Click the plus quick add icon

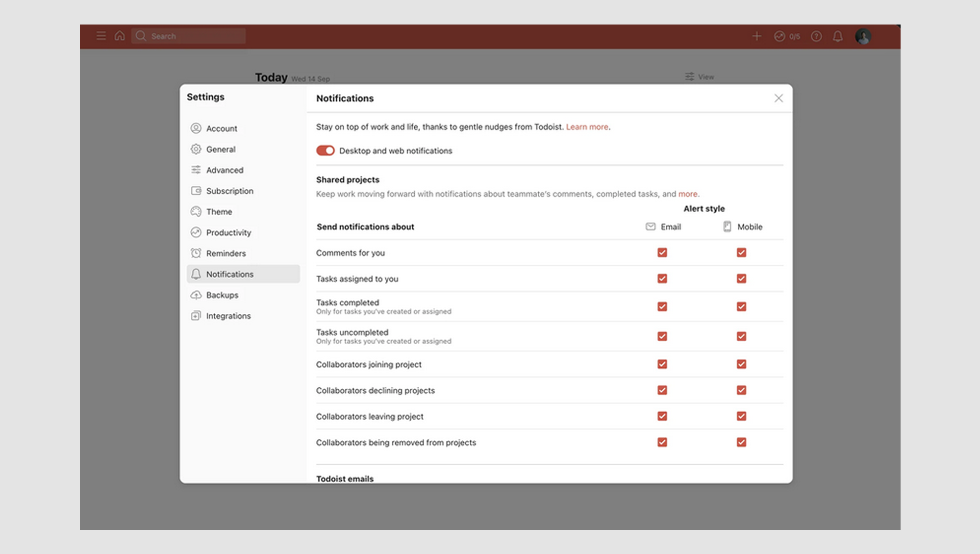(756, 36)
